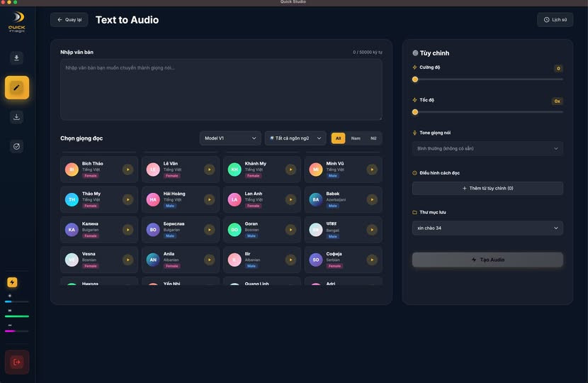Filter voices by Nam
588x383 pixels.
coord(356,138)
